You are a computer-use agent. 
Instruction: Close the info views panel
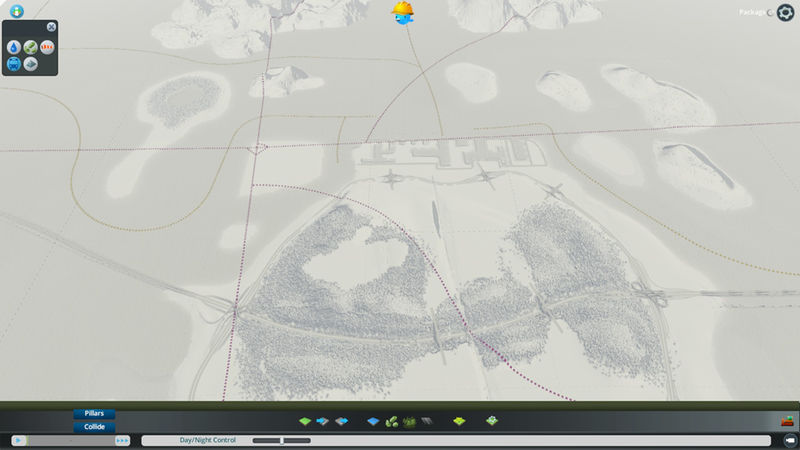52,27
